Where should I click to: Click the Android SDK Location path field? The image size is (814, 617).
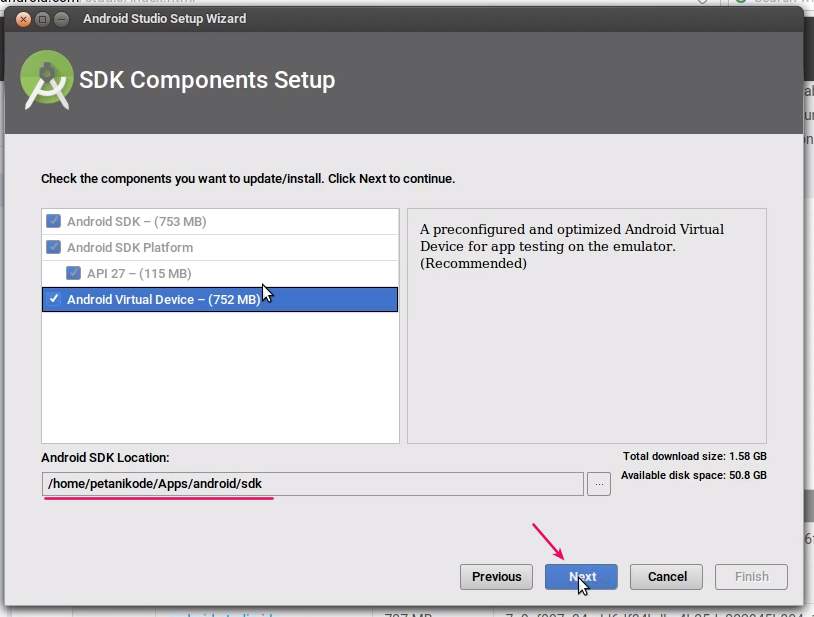312,484
